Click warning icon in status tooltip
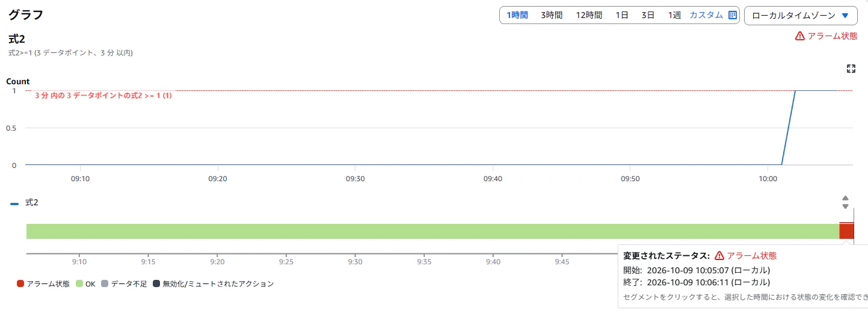Screen dimensions: 868x319 719,256
